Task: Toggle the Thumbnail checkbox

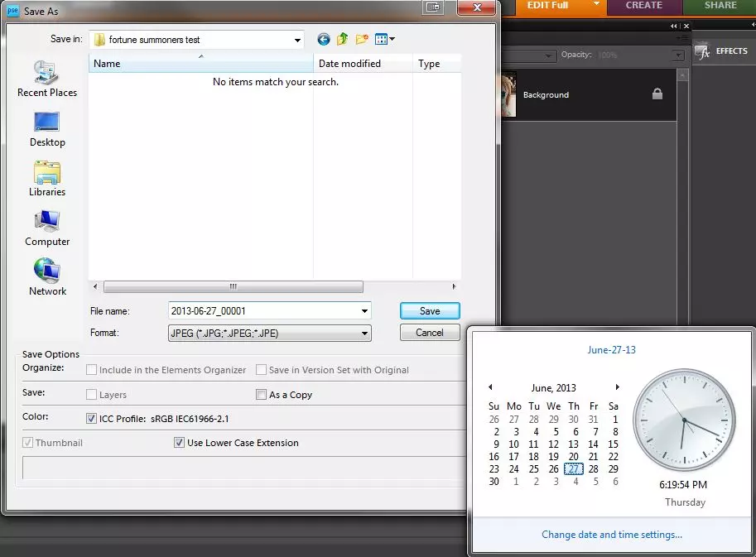Action: point(28,442)
